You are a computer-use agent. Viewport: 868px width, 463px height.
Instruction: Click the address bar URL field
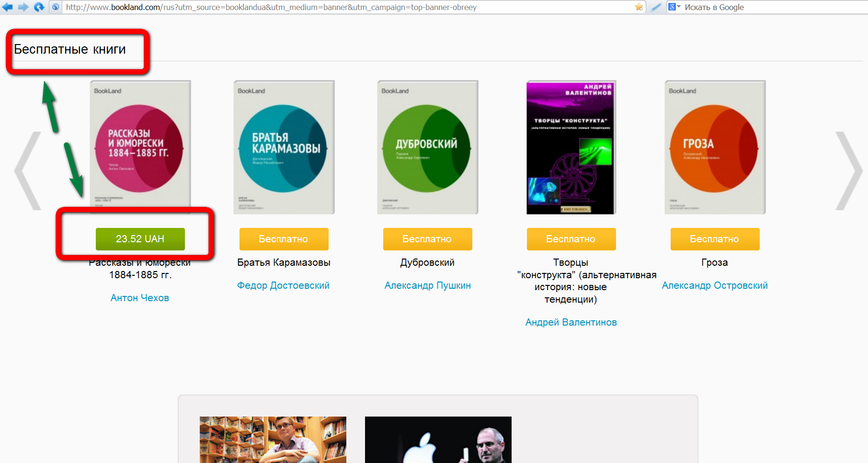click(x=335, y=7)
